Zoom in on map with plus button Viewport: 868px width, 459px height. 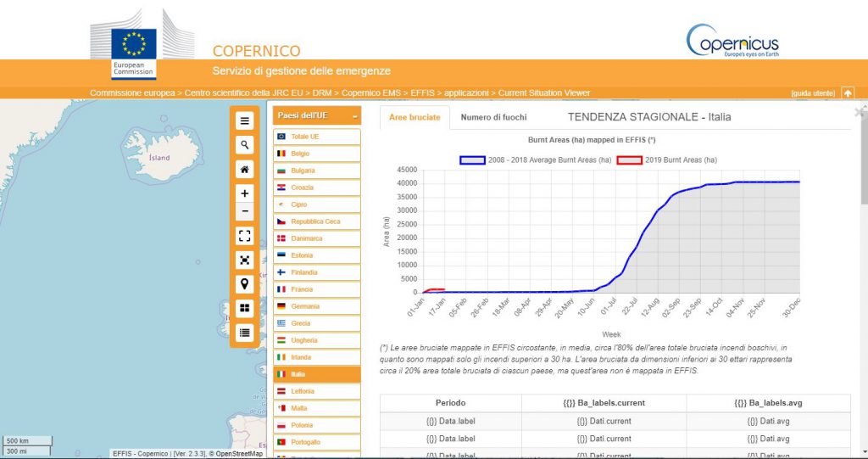[x=244, y=193]
